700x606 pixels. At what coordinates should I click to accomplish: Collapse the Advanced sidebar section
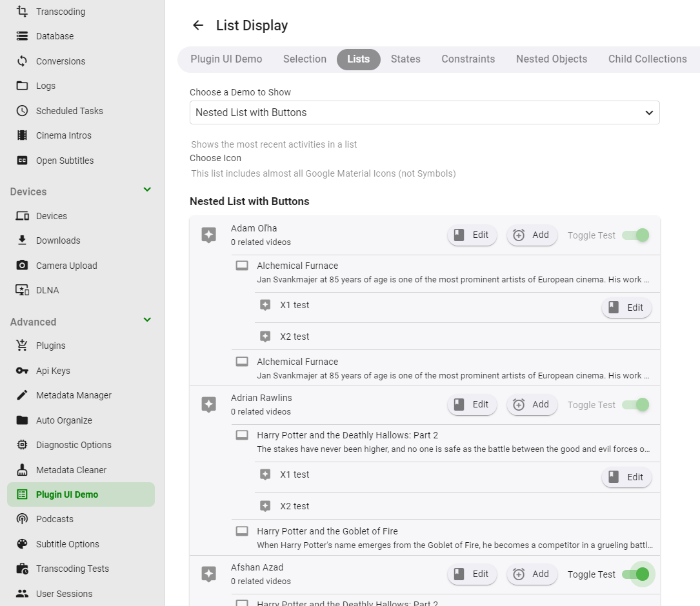coord(147,320)
